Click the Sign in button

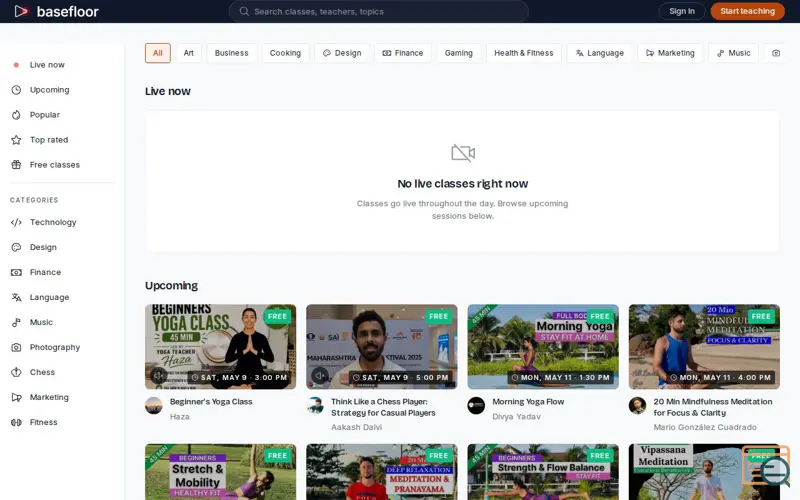point(682,11)
